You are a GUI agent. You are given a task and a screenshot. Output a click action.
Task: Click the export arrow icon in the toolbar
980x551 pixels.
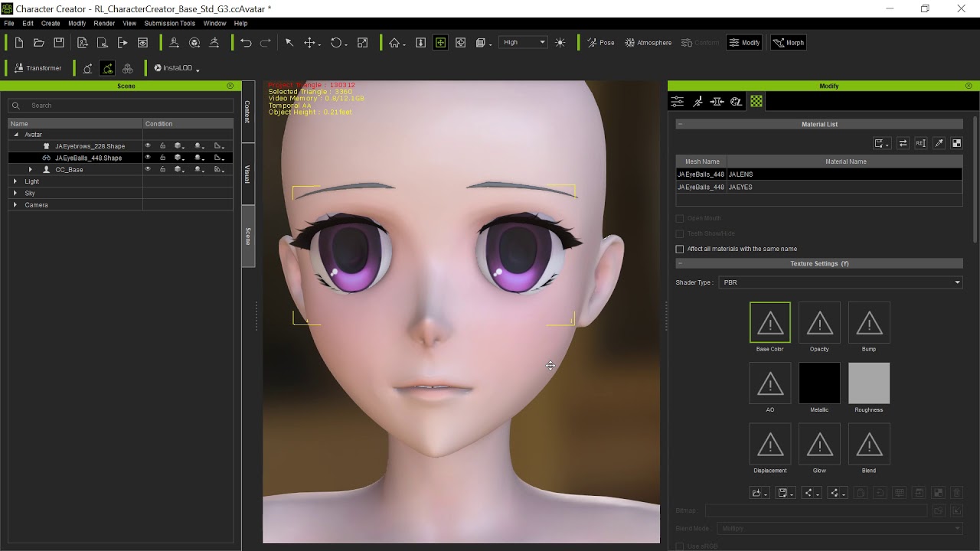click(122, 43)
